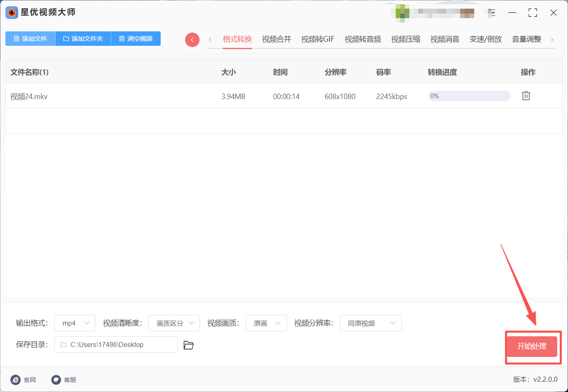Screen dimensions: 568x392
Task: Maximize the 星优视频大师 window
Action: tap(533, 13)
